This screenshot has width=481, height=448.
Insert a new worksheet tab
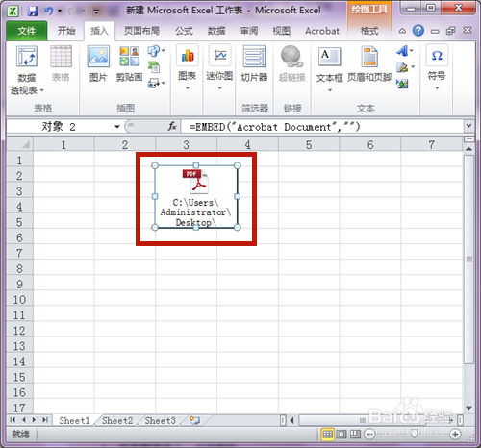[194, 420]
